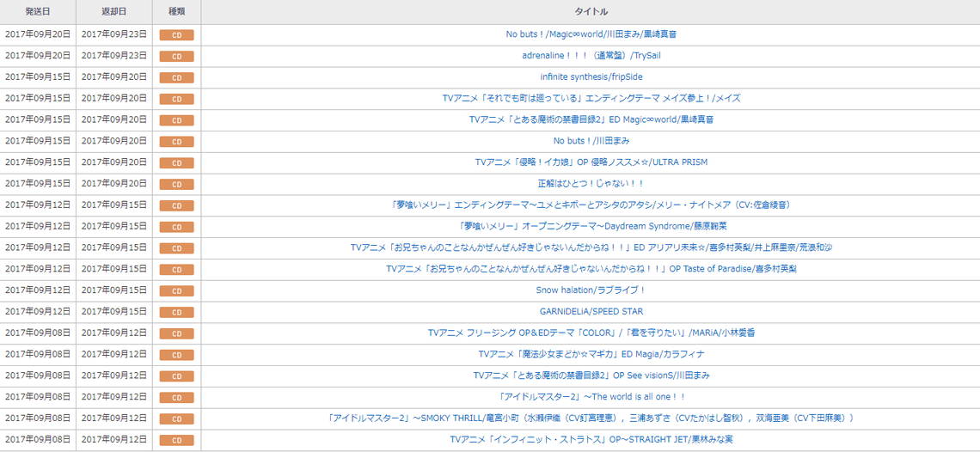
Task: Open The world is all one！！ link
Action: pyautogui.click(x=591, y=396)
